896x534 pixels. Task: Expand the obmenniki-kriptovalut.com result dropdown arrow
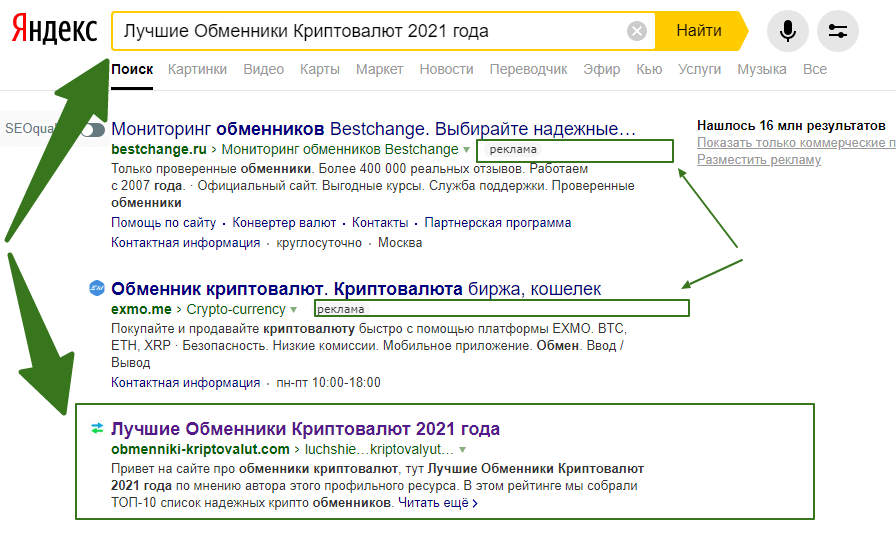coord(462,450)
